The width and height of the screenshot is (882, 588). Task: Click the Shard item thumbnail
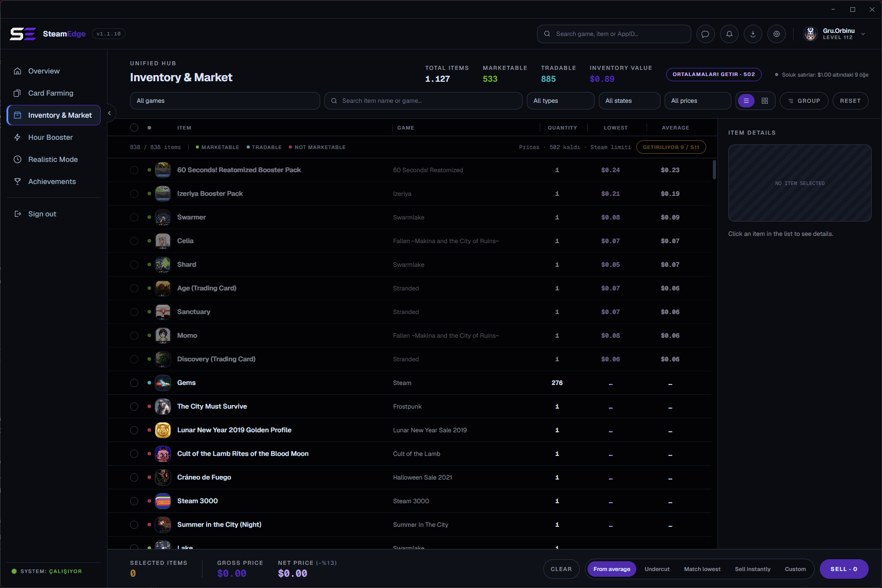pyautogui.click(x=163, y=265)
